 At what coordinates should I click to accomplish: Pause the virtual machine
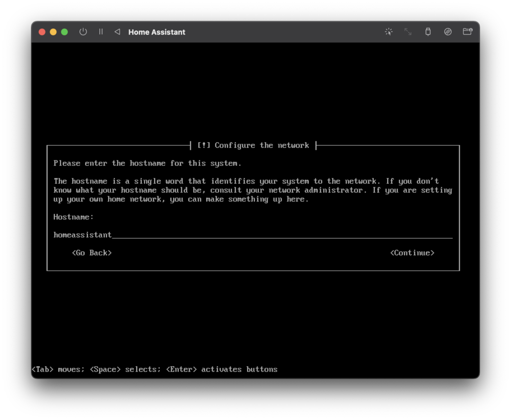[101, 32]
